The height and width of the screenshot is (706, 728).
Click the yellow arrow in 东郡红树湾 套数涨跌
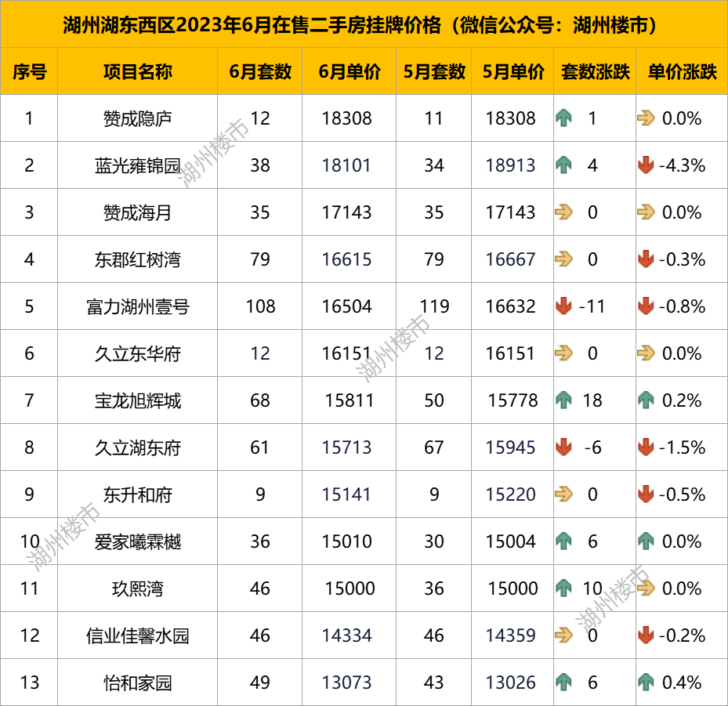coord(563,259)
